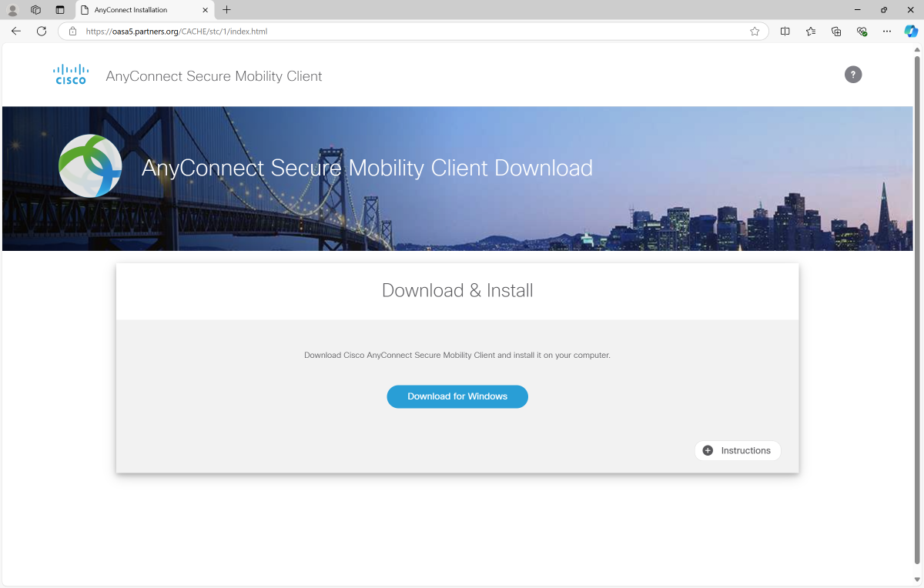Click the scrollbar up arrow

click(916, 50)
